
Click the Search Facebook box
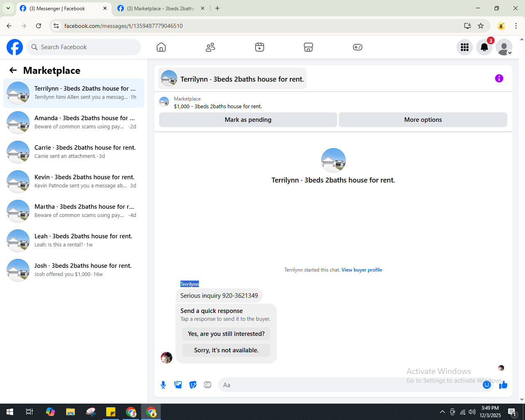(84, 47)
